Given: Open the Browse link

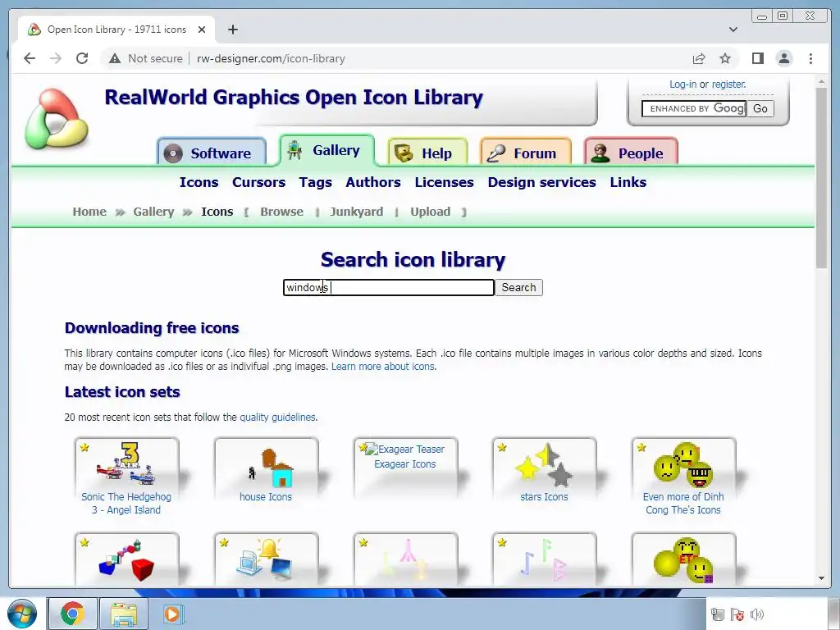Looking at the screenshot, I should pyautogui.click(x=282, y=212).
